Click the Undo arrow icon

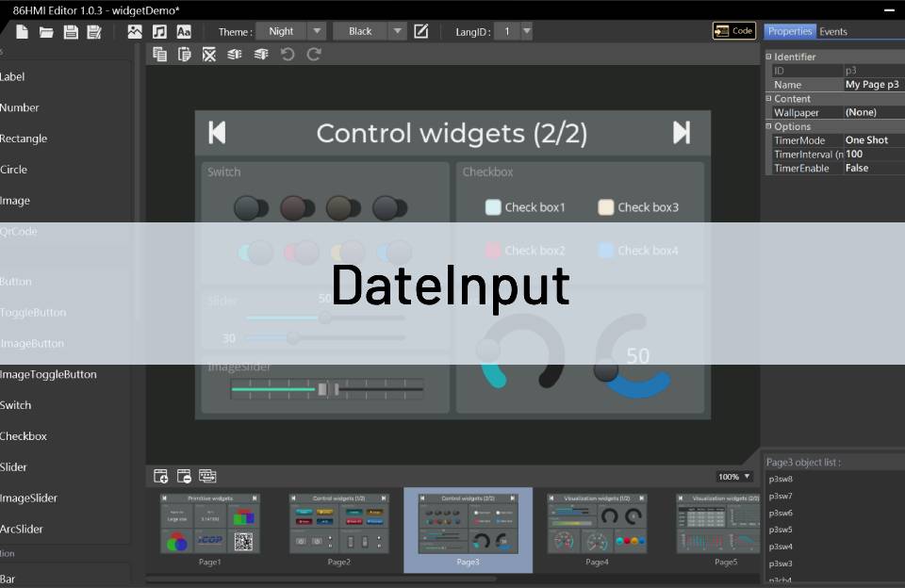pyautogui.click(x=288, y=54)
